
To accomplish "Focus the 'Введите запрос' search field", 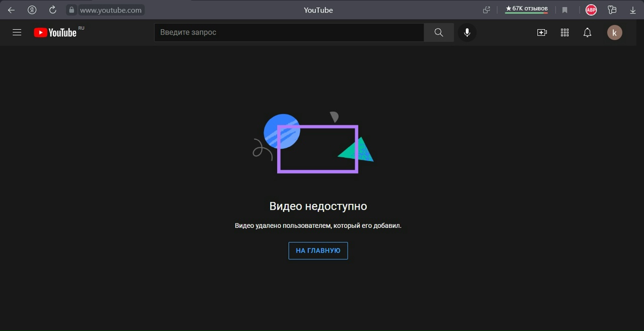I will click(x=289, y=32).
